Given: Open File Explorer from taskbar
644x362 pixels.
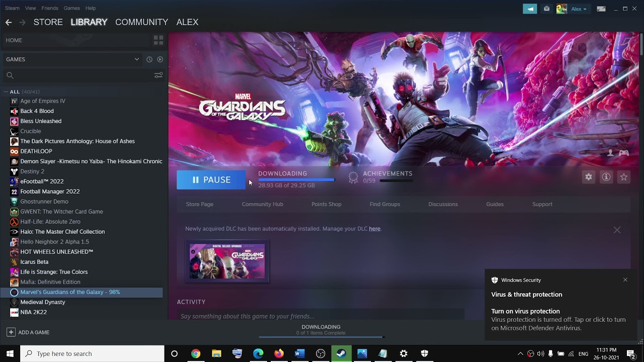Looking at the screenshot, I should tap(216, 353).
